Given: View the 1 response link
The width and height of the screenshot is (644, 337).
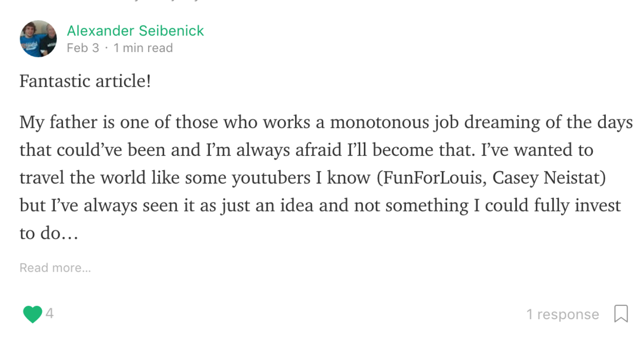Looking at the screenshot, I should (563, 314).
